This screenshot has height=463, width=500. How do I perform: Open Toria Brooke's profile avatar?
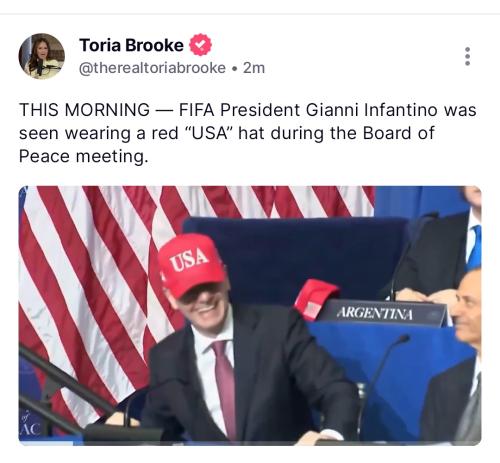coord(42,56)
